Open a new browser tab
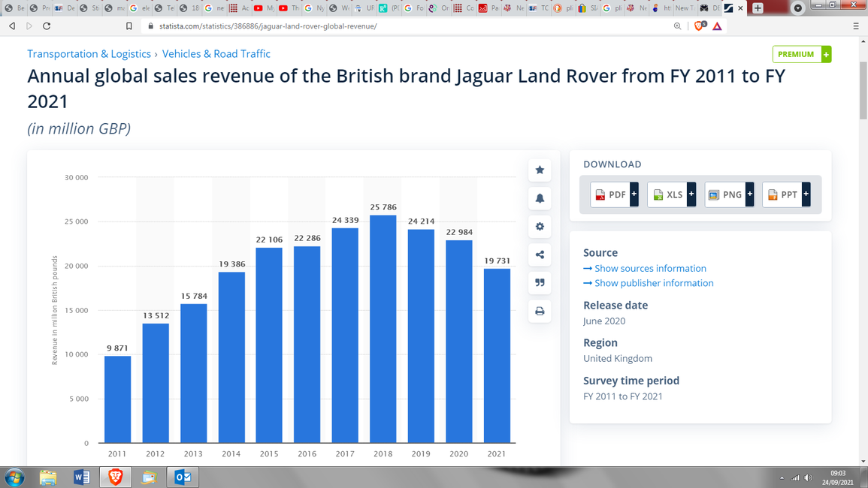 [758, 8]
